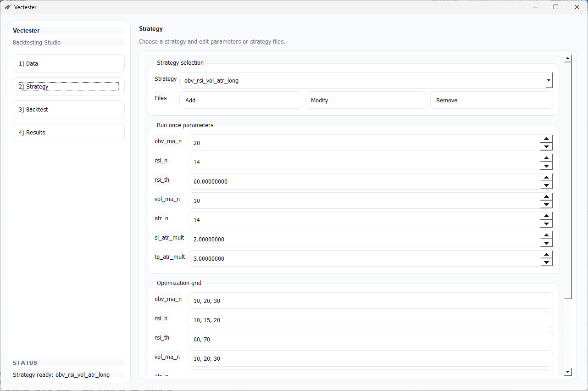
Task: Go to the Results step
Action: click(x=68, y=132)
